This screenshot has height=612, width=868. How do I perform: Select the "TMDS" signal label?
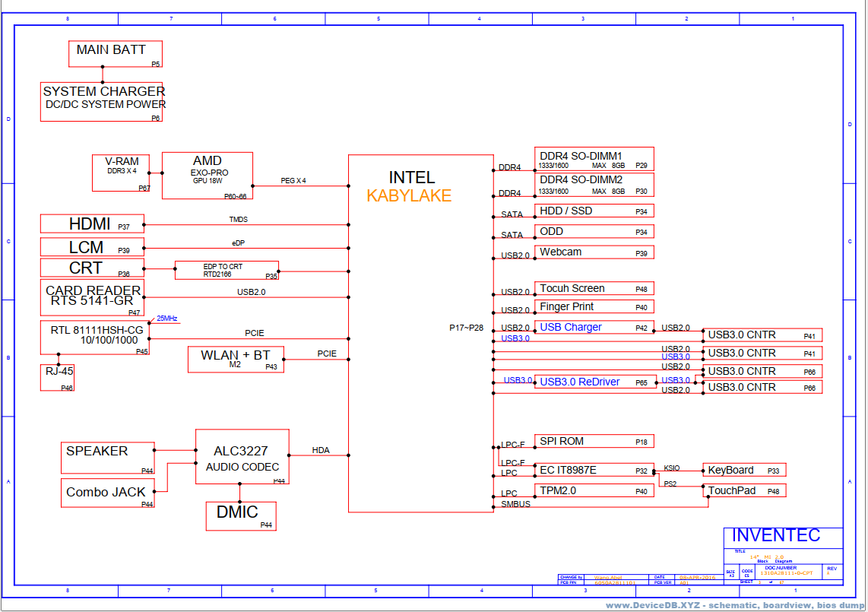click(239, 219)
